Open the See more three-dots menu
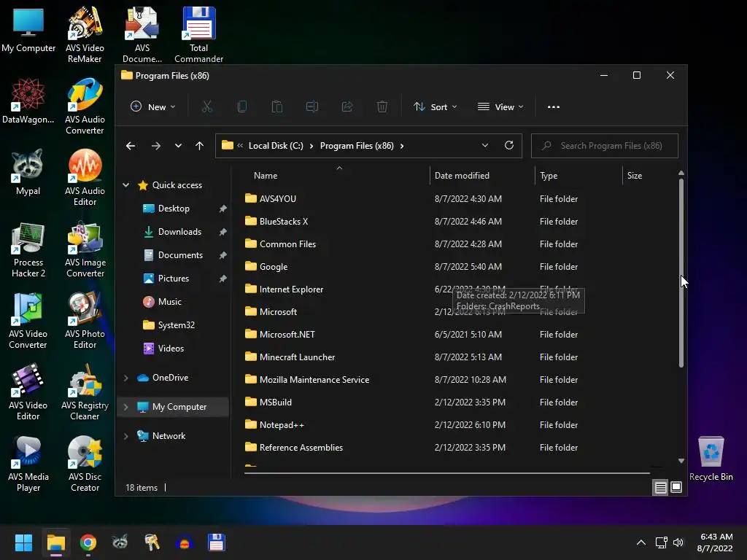The width and height of the screenshot is (747, 560). click(554, 106)
